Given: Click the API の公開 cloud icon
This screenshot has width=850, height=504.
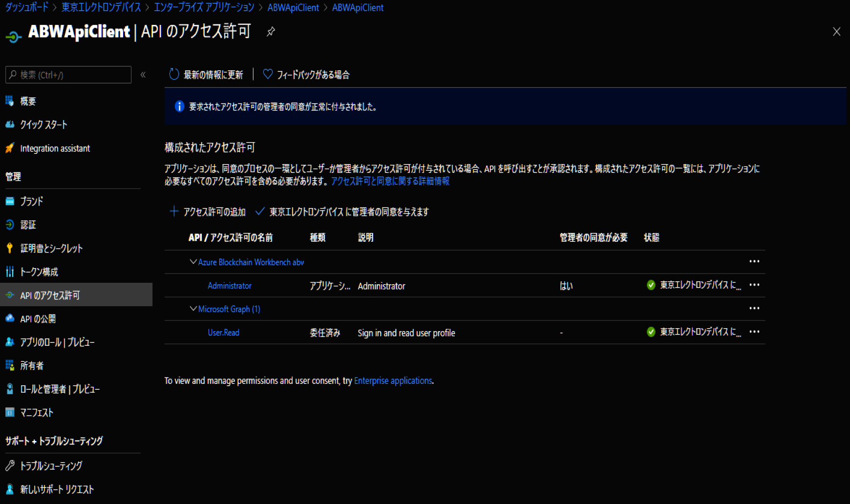Looking at the screenshot, I should pyautogui.click(x=10, y=318).
